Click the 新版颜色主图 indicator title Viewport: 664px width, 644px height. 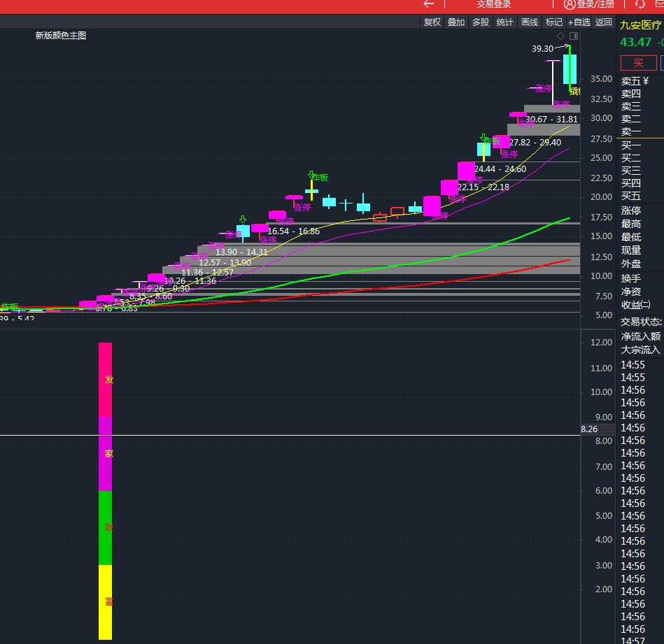(x=61, y=36)
